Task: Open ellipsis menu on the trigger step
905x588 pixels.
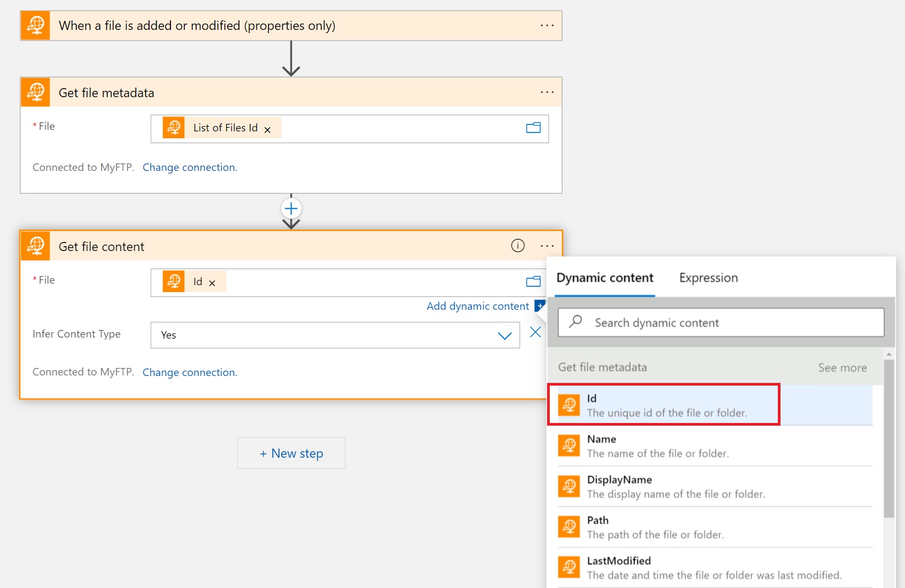Action: 547,26
